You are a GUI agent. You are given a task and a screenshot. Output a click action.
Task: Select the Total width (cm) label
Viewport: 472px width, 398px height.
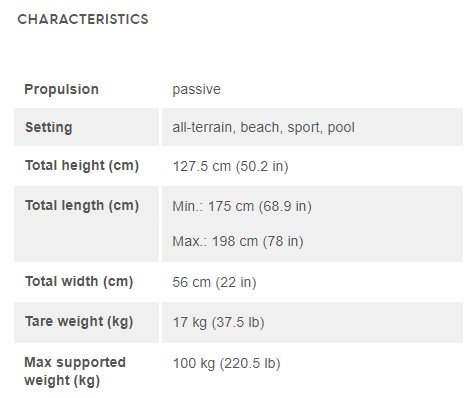(79, 281)
